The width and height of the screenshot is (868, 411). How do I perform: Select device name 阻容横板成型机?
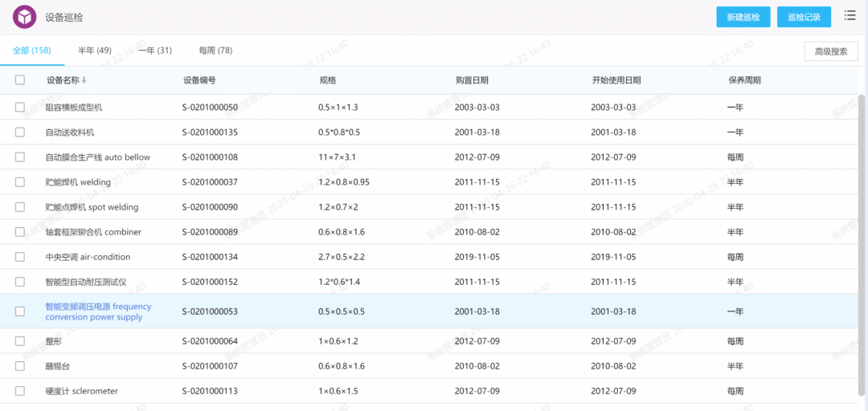click(x=74, y=108)
